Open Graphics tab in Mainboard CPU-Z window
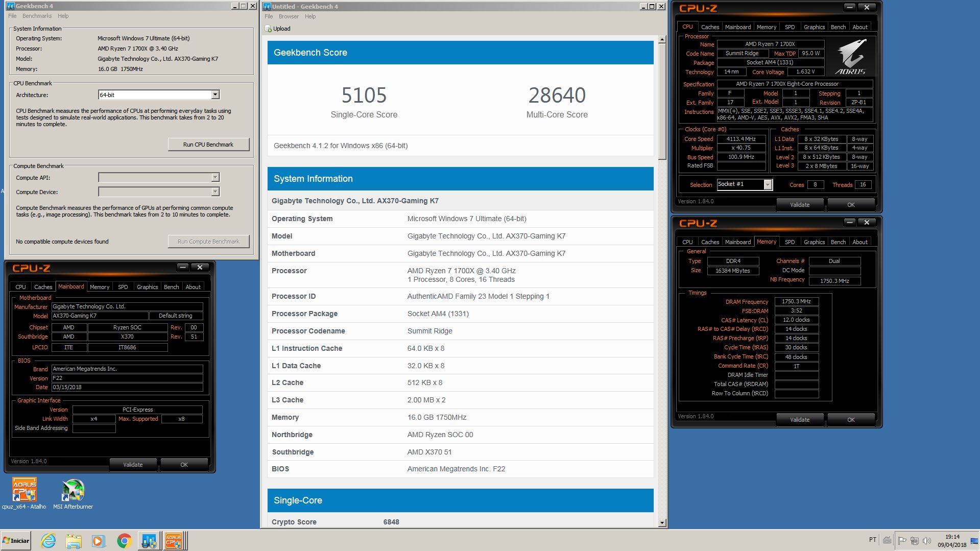Image resolution: width=980 pixels, height=551 pixels. pos(147,287)
